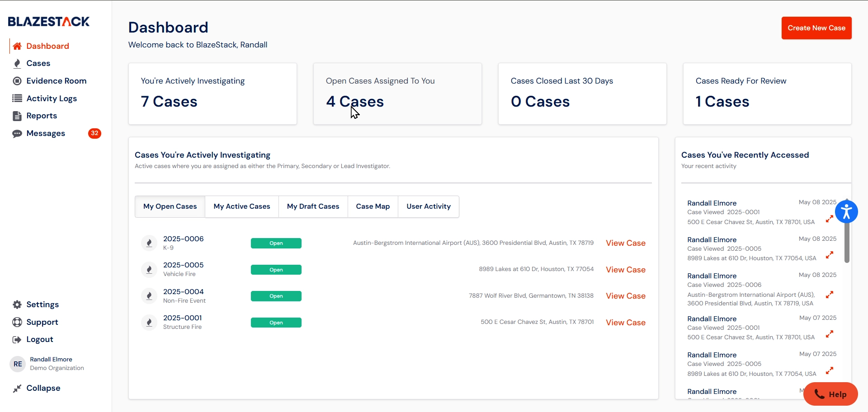
Task: Open Activity Logs in sidebar menu
Action: click(x=52, y=98)
